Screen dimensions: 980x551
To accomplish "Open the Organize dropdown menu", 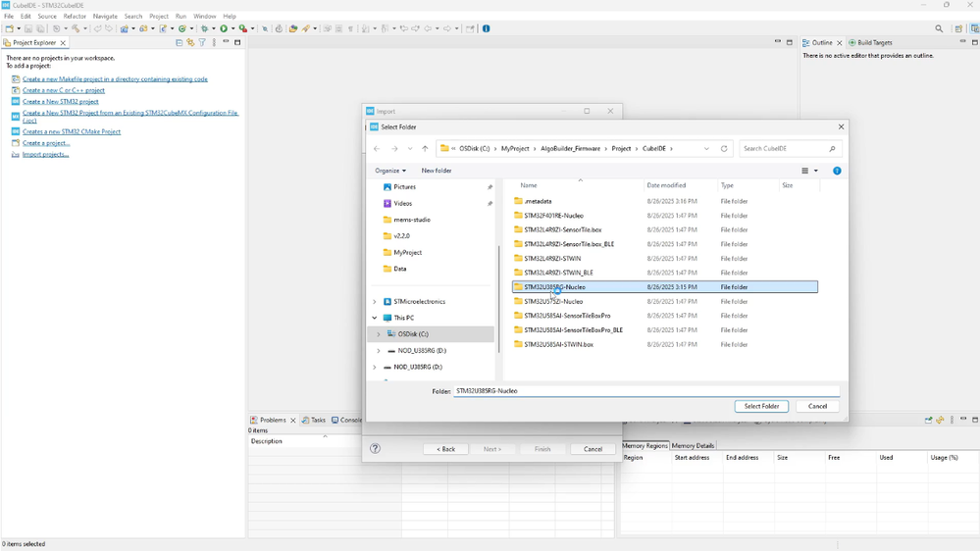I will [x=389, y=171].
